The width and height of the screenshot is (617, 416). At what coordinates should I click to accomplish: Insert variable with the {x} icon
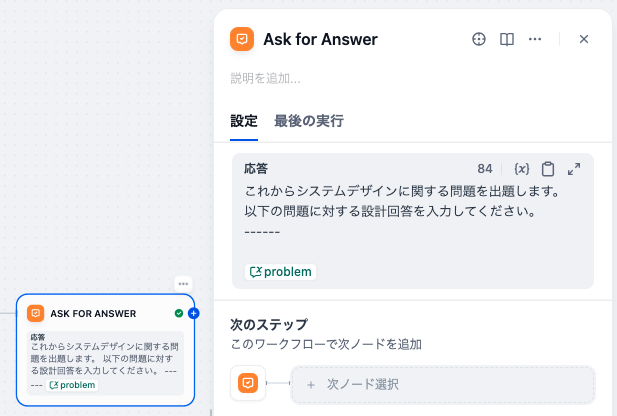coord(521,169)
